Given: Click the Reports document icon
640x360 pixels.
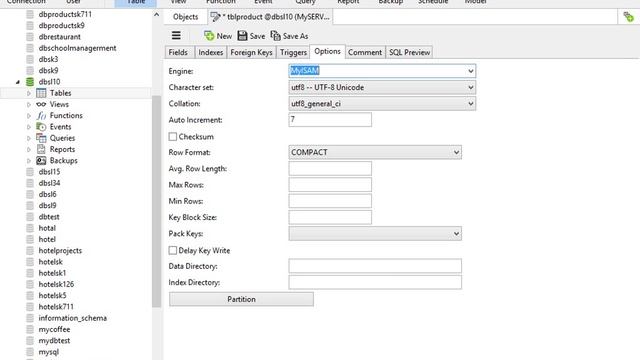Looking at the screenshot, I should coord(41,149).
